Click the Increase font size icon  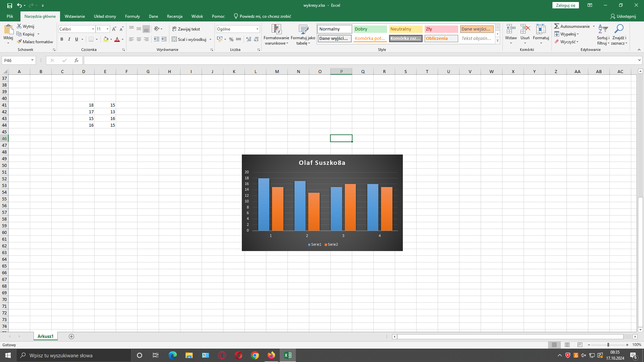(114, 29)
